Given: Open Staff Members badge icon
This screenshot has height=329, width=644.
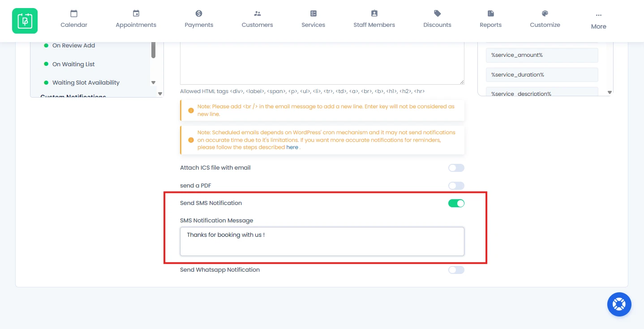Looking at the screenshot, I should click(374, 14).
